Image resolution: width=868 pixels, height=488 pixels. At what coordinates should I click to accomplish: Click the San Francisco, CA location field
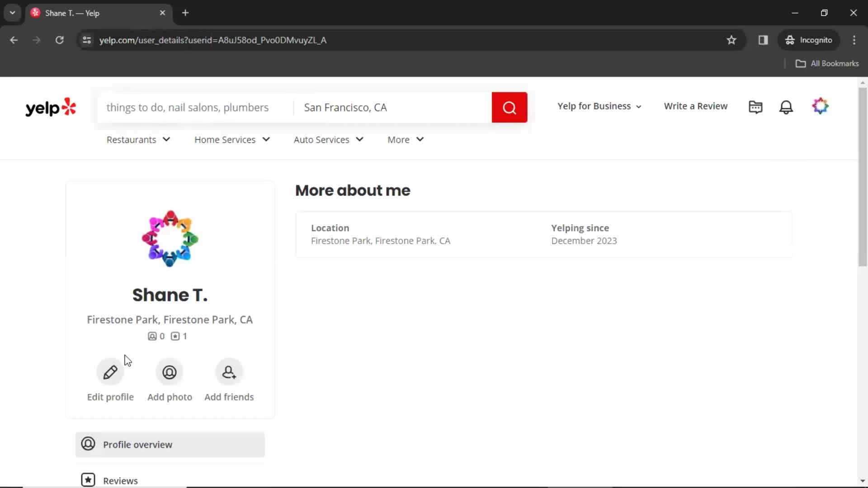click(392, 108)
